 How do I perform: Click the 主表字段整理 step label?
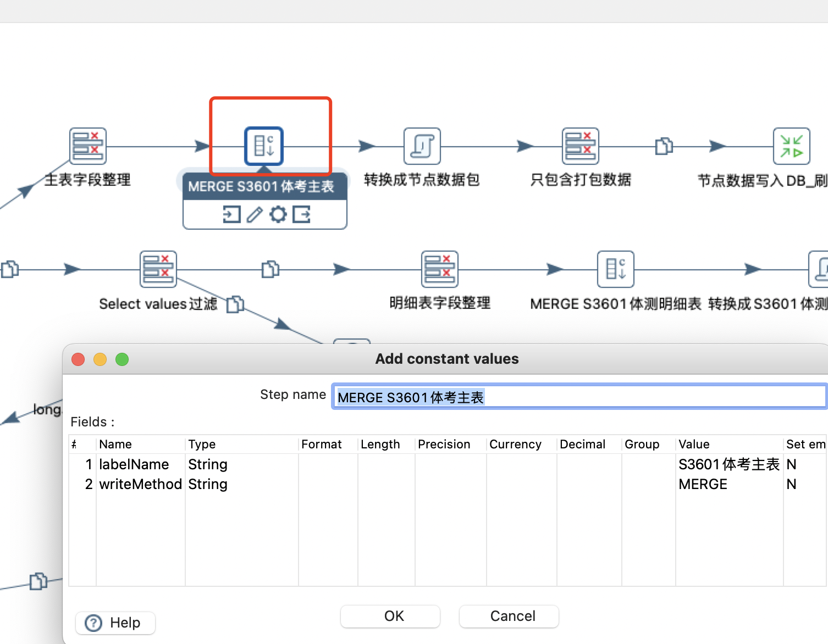tap(87, 180)
